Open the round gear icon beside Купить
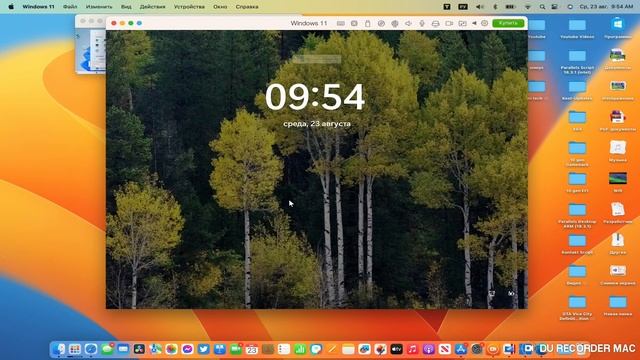The height and width of the screenshot is (360, 640). pos(484,23)
